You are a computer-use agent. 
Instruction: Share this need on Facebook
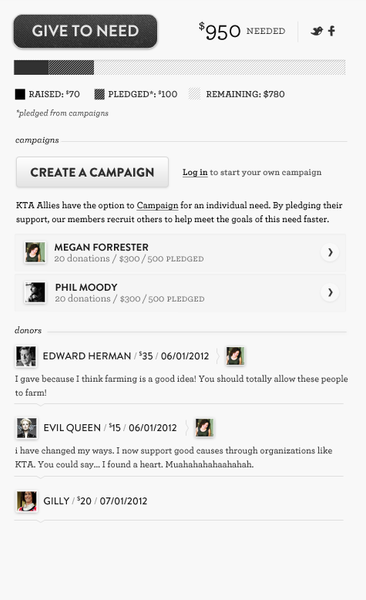pos(332,31)
